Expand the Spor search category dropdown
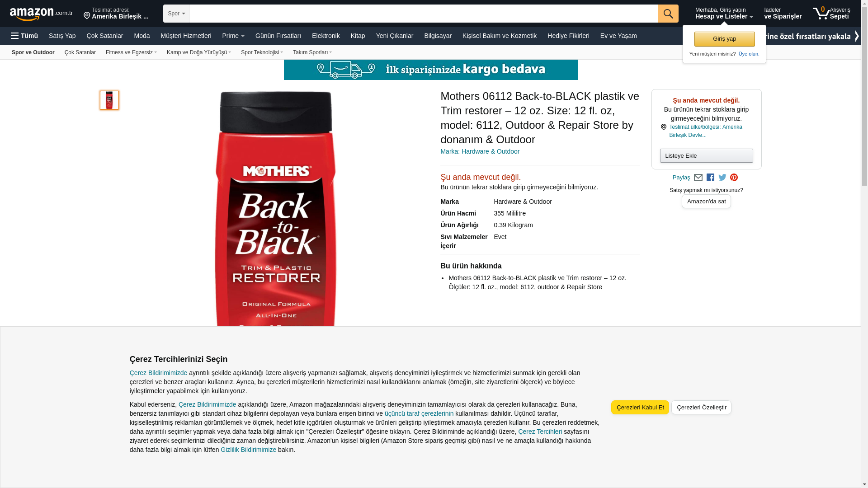 176,14
